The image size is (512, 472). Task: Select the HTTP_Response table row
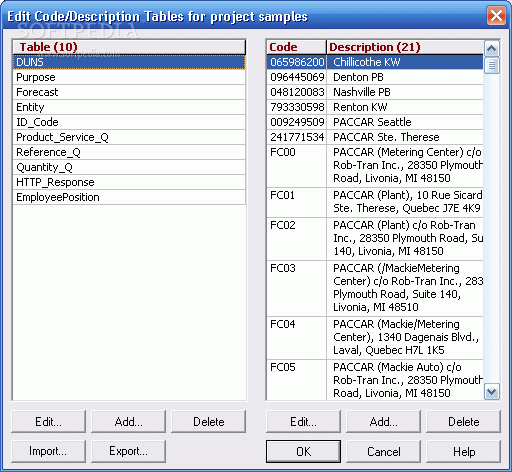(129, 182)
